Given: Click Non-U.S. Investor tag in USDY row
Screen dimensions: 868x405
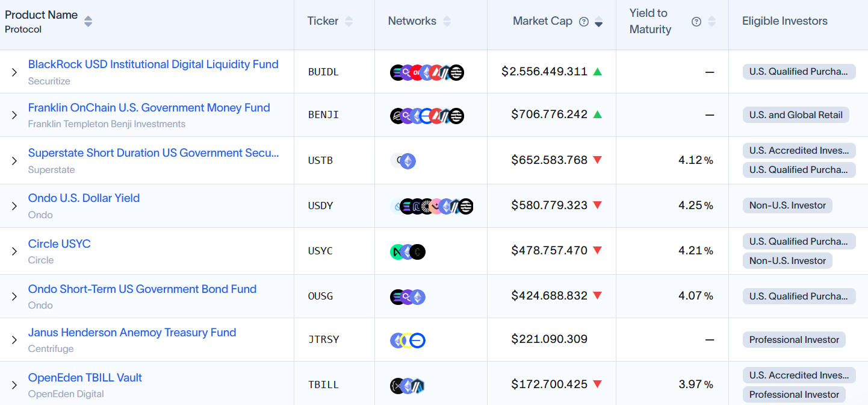Looking at the screenshot, I should coord(787,206).
